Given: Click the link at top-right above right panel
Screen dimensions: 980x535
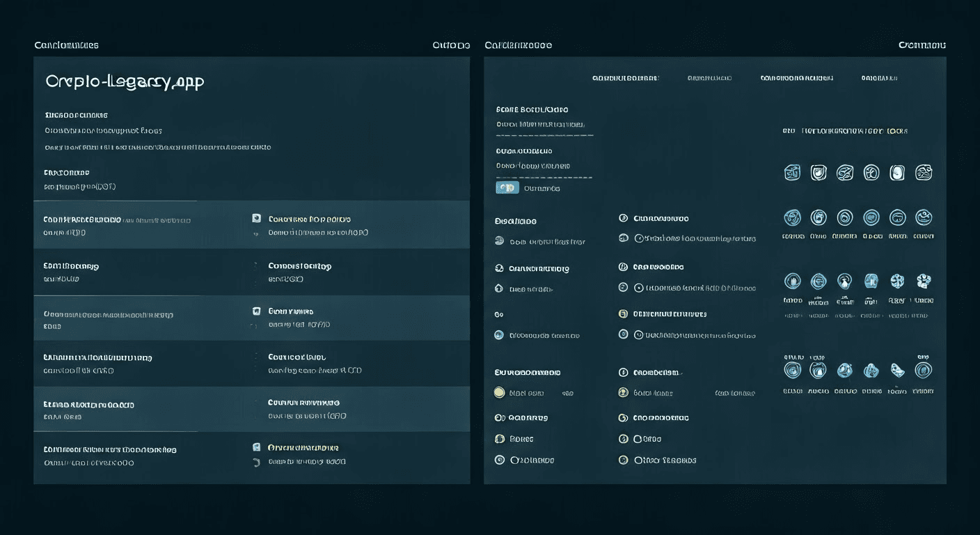Looking at the screenshot, I should pyautogui.click(x=922, y=45).
